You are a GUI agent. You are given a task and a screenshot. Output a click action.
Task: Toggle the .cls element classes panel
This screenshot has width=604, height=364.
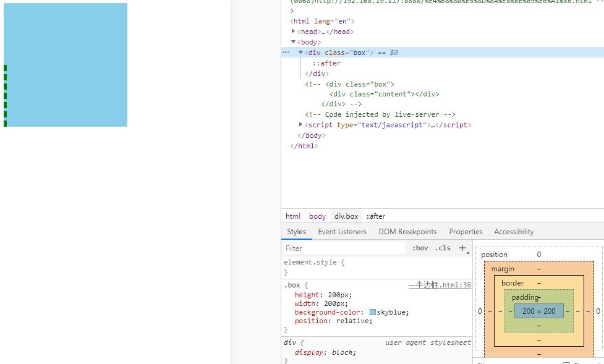pyautogui.click(x=443, y=248)
